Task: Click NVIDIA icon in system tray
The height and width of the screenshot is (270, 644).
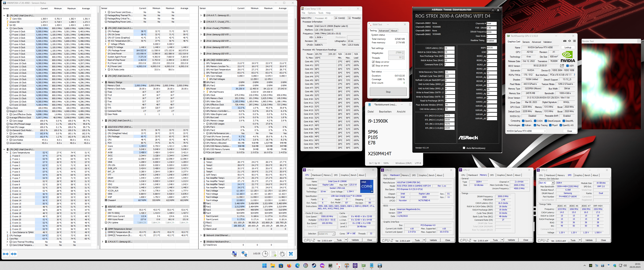Action: tap(590, 265)
